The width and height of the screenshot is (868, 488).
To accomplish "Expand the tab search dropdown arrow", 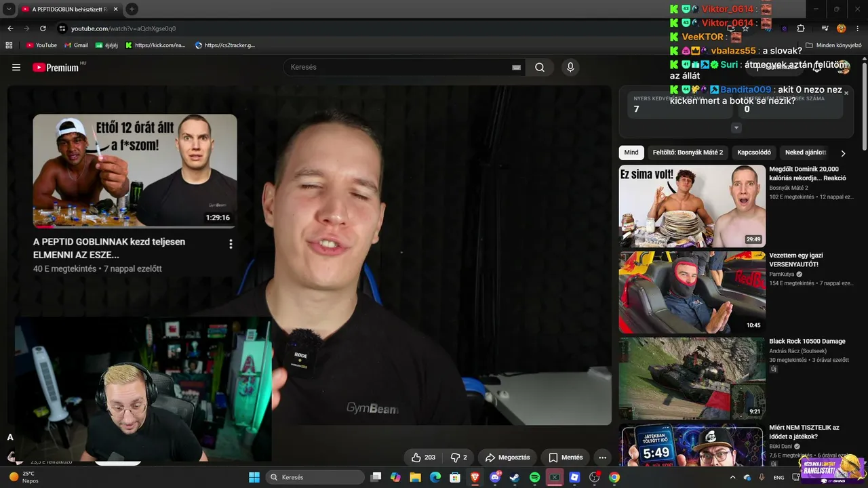I will [x=9, y=9].
